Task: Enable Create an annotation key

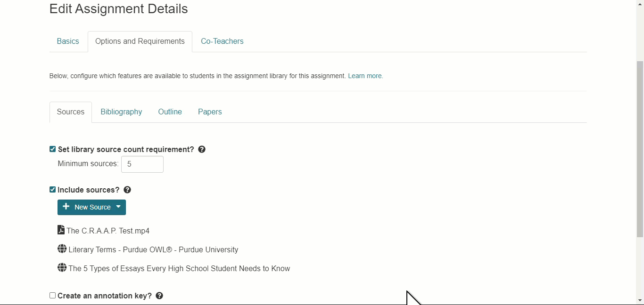Action: 52,295
